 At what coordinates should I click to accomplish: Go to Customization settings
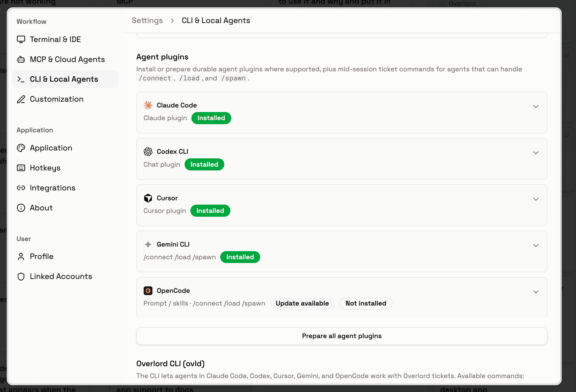[65, 99]
